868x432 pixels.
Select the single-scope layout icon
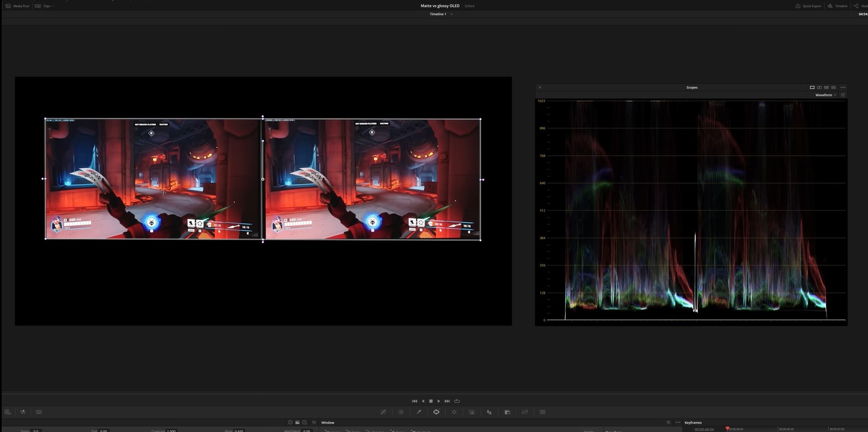coord(812,87)
